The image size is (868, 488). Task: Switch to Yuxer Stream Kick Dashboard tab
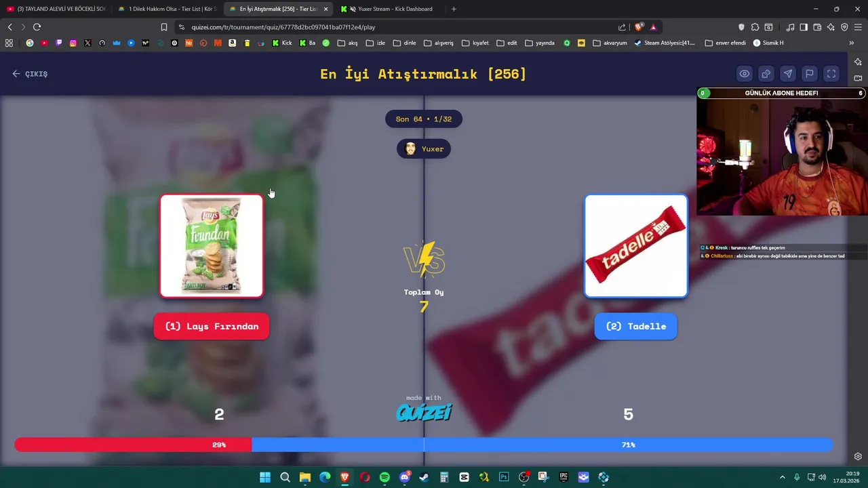click(x=391, y=9)
